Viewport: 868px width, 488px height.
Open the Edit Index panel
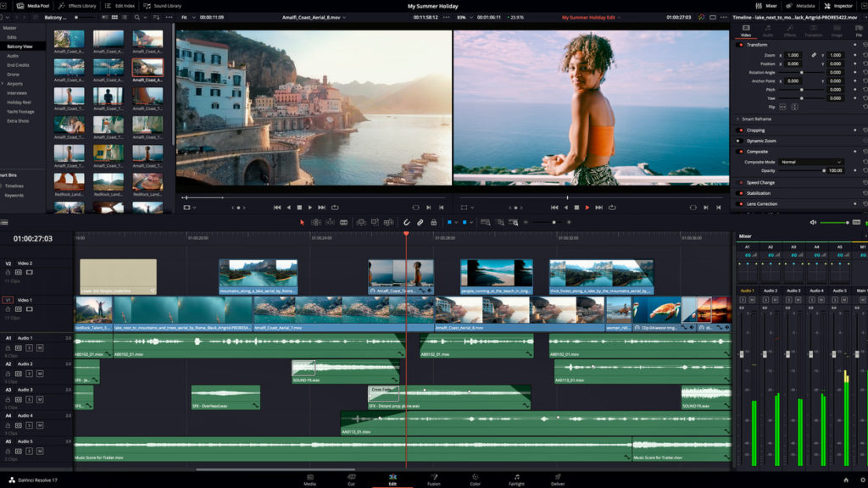click(119, 5)
